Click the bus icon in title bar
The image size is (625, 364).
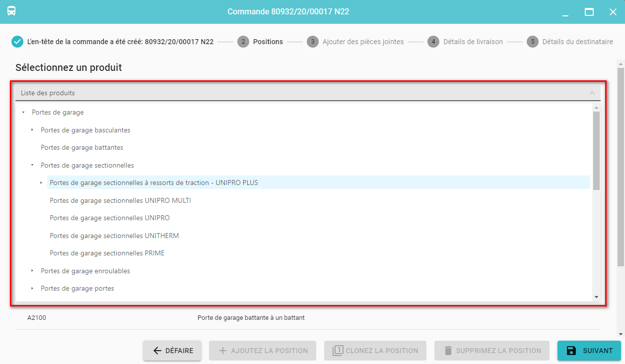click(x=11, y=11)
